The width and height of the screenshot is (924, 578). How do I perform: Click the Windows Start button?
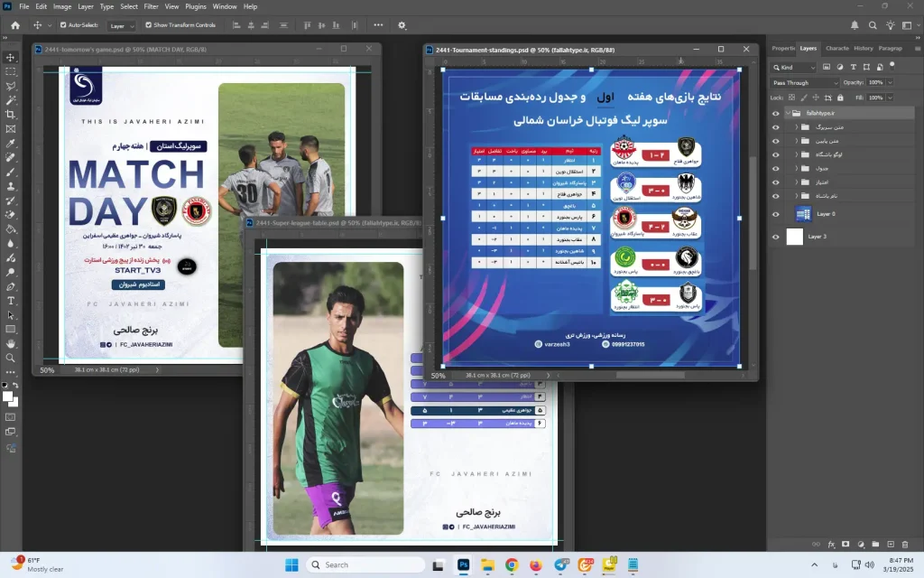coord(291,565)
